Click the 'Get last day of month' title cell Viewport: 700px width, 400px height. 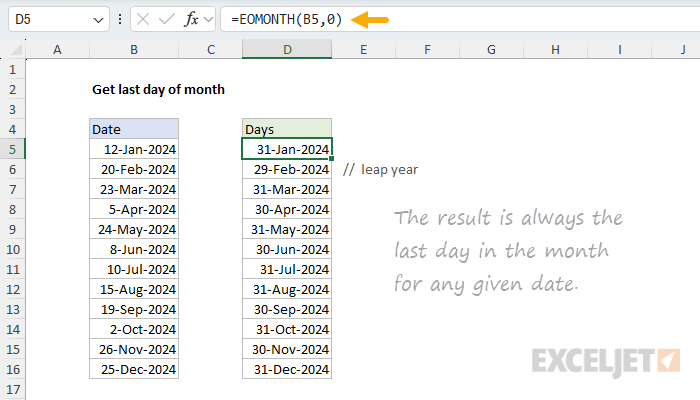point(158,89)
